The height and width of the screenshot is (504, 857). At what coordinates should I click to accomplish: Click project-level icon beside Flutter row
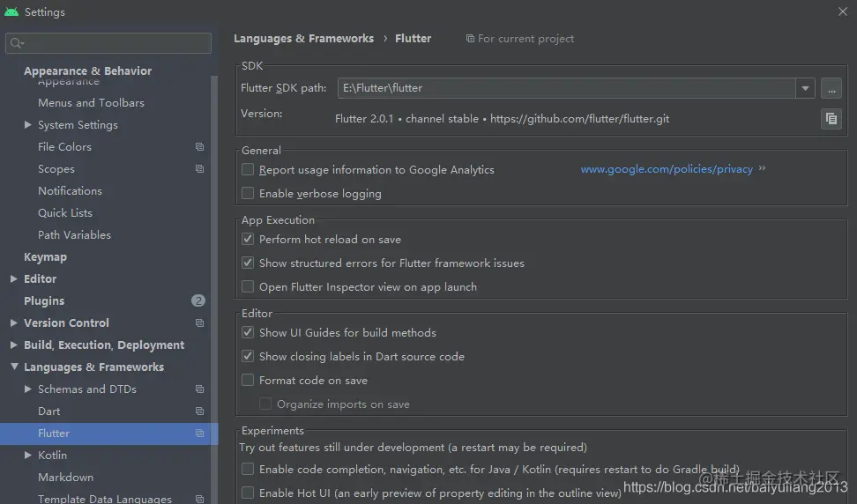[199, 433]
